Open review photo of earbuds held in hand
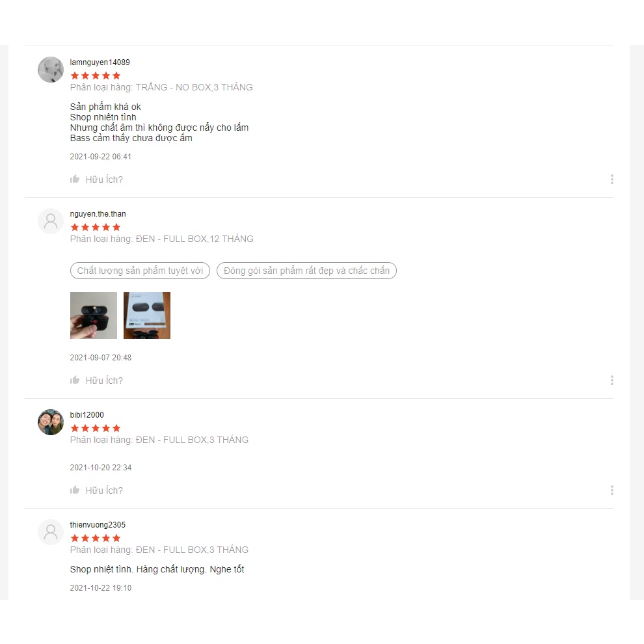This screenshot has height=644, width=644. click(x=94, y=315)
